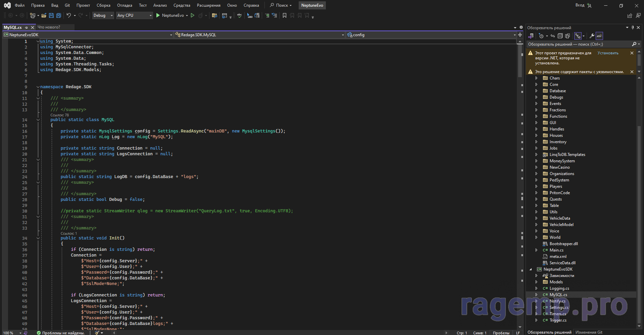The height and width of the screenshot is (335, 644).
Task: Click the Вход sign-in button
Action: pos(580,5)
